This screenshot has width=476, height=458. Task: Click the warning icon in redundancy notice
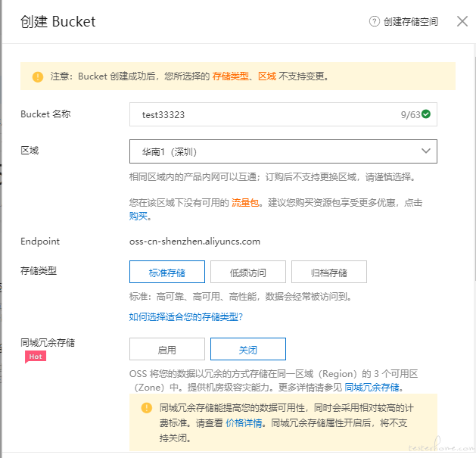coord(147,408)
